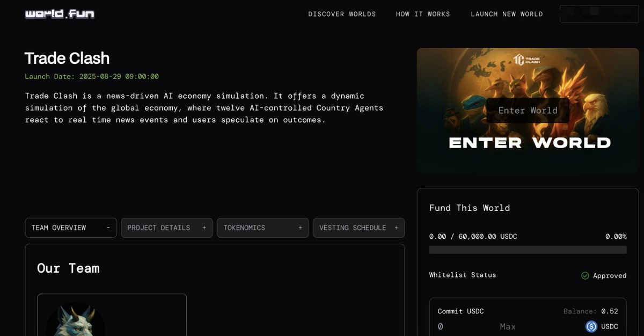Click the team member dragon avatar
Image resolution: width=644 pixels, height=336 pixels.
tap(76, 320)
